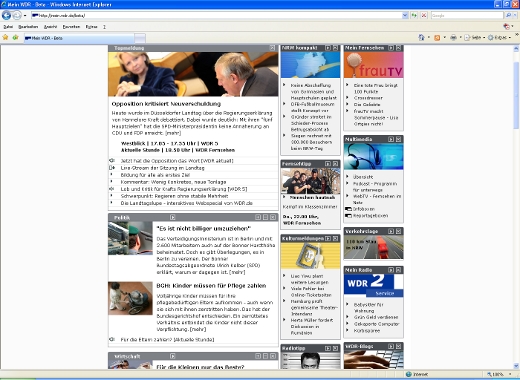Click the arrow icon in Fernsehtipp header
Screen dimensions: 520x380
[x=328, y=164]
